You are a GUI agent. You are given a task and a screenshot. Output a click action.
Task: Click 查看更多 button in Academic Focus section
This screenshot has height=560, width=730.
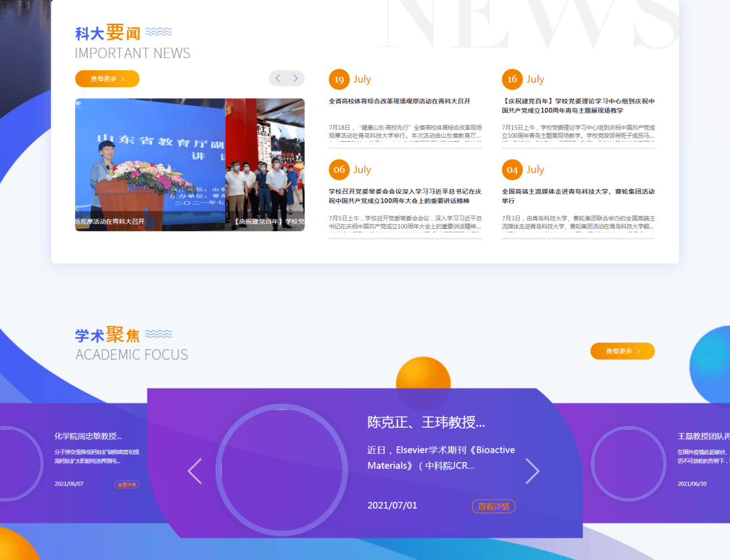(623, 351)
